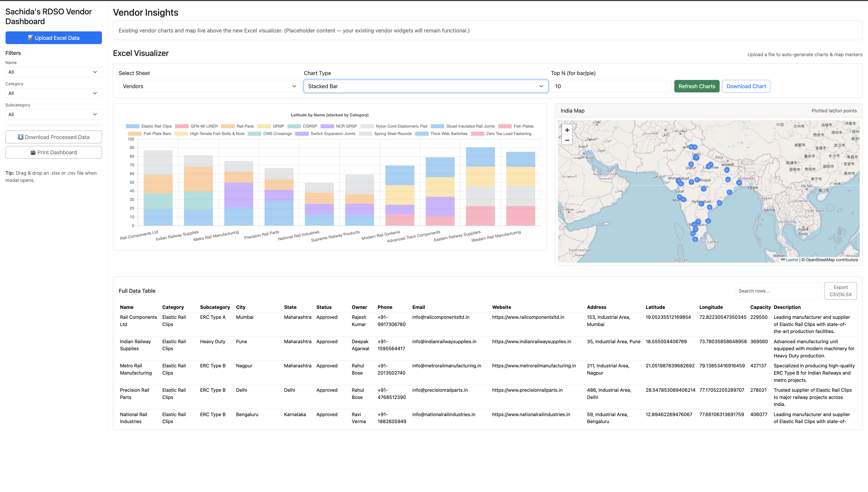Toggle Elastic Rail Clips legend entry

[149, 126]
